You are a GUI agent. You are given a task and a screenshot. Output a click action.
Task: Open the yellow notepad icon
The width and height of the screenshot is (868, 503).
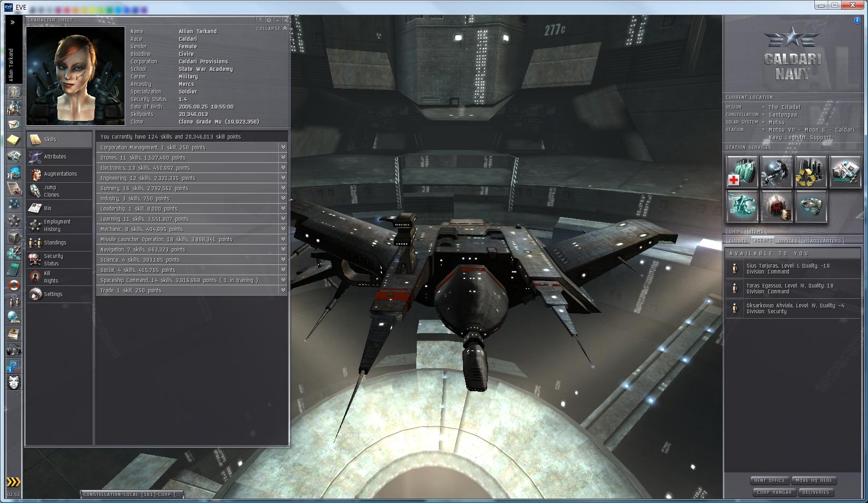(14, 140)
